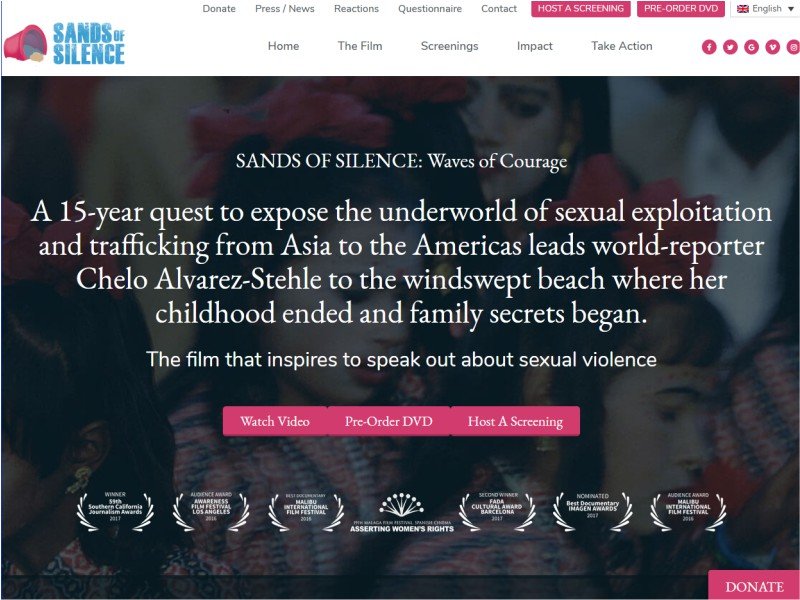800x600 pixels.
Task: Click the Donate link in the top utility menu
Action: coord(219,9)
